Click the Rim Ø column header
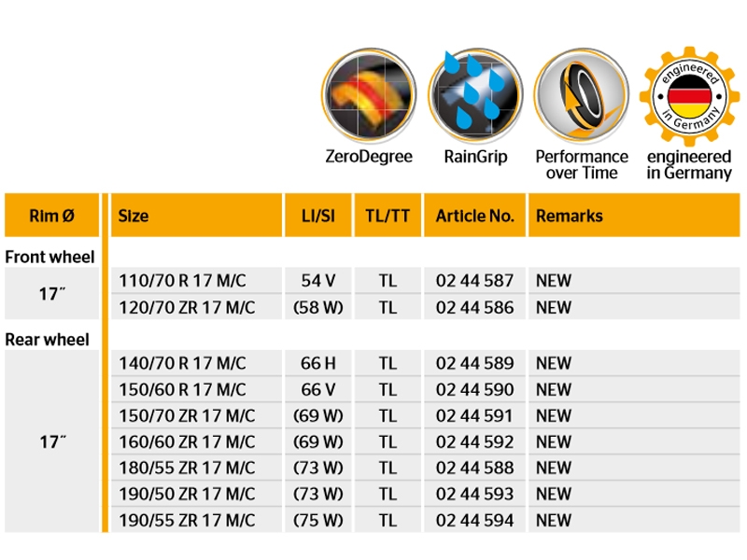Screen dimensions: 747x560 [51, 216]
